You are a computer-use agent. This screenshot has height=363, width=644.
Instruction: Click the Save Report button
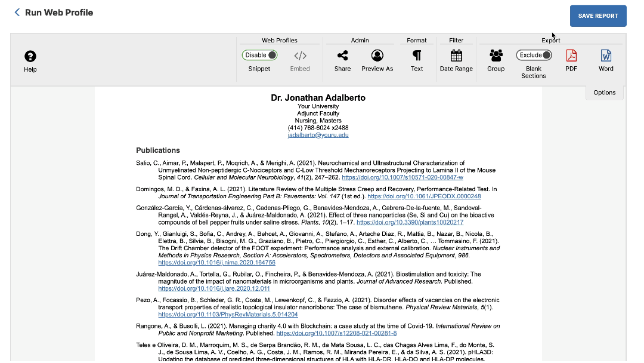[x=598, y=16]
